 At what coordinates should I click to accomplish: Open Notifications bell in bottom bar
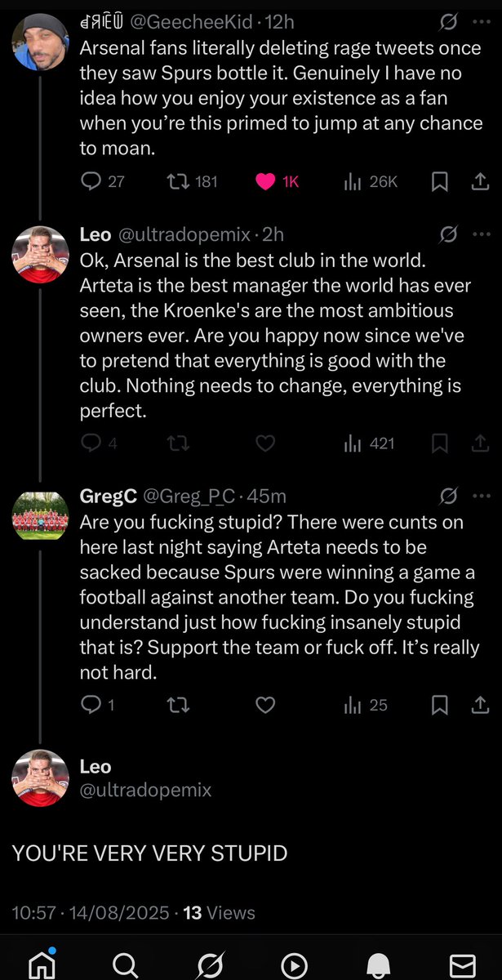point(378,964)
